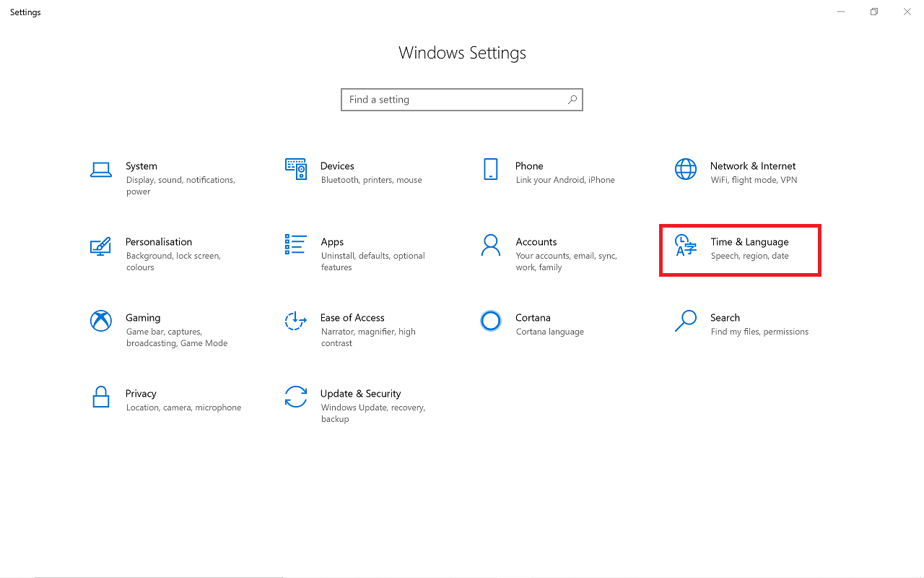Select the Ease of Access heading
Image resolution: width=924 pixels, height=578 pixels.
click(x=352, y=318)
